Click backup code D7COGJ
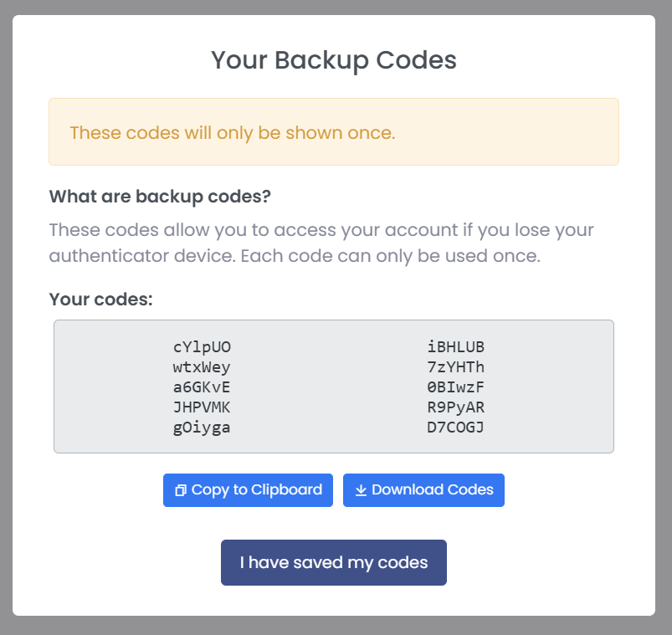The width and height of the screenshot is (672, 635). [455, 428]
